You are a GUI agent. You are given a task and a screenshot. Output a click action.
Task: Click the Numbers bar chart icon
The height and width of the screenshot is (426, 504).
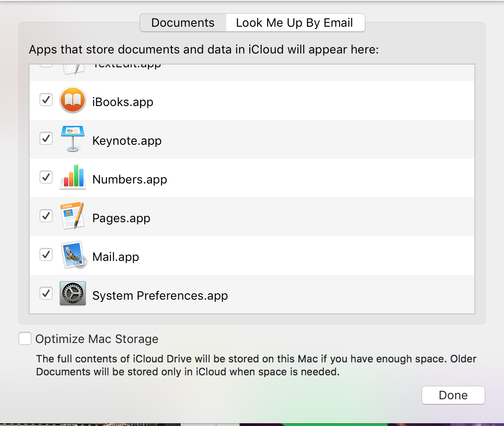click(73, 177)
